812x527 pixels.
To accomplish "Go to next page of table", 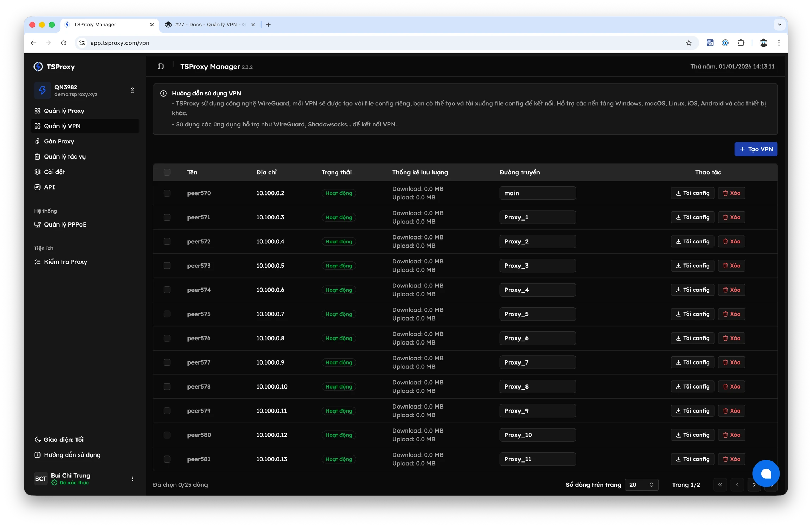I will pos(754,484).
